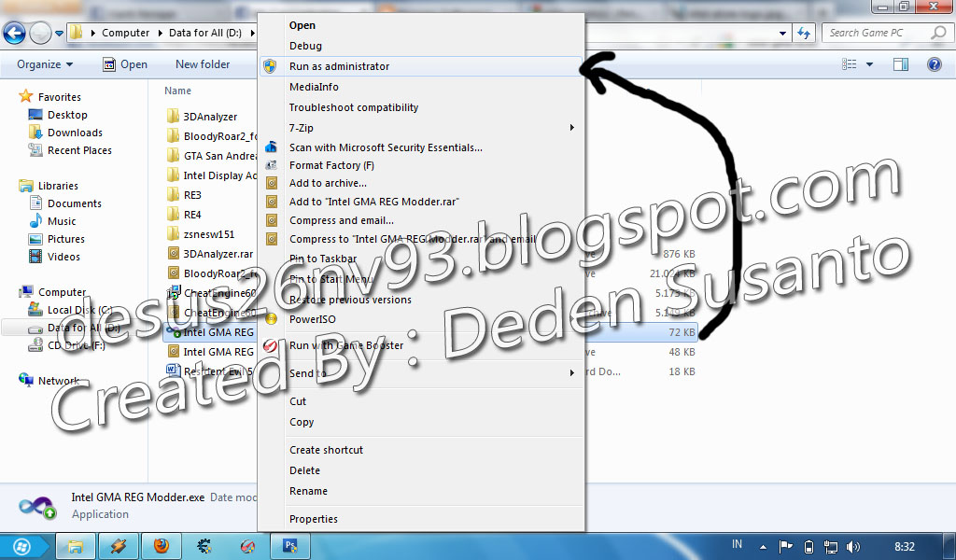This screenshot has width=956, height=560.
Task: Open the Videos library
Action: (x=63, y=257)
